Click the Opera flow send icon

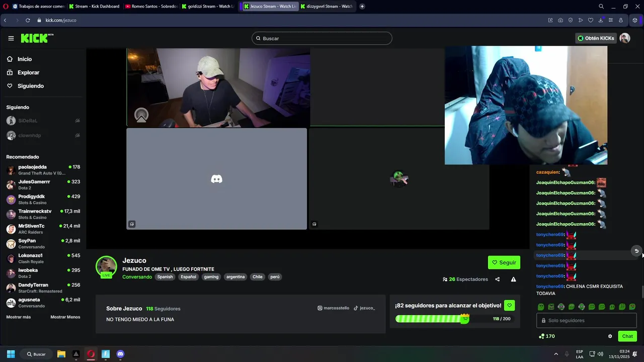[581, 20]
